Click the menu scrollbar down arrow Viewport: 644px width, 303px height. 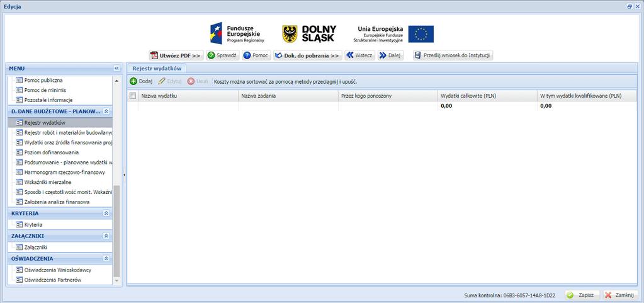pyautogui.click(x=116, y=280)
